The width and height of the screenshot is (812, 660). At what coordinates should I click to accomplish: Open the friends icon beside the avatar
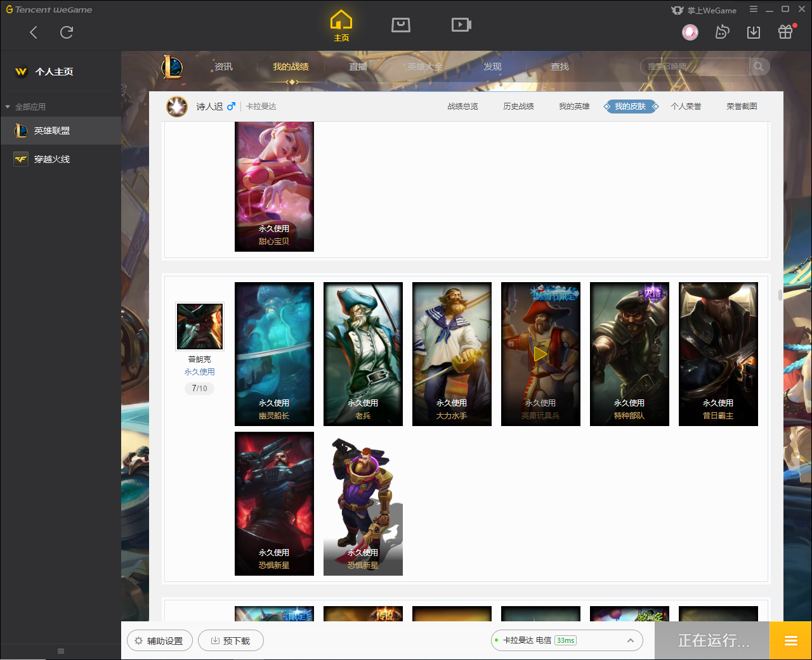pos(722,32)
